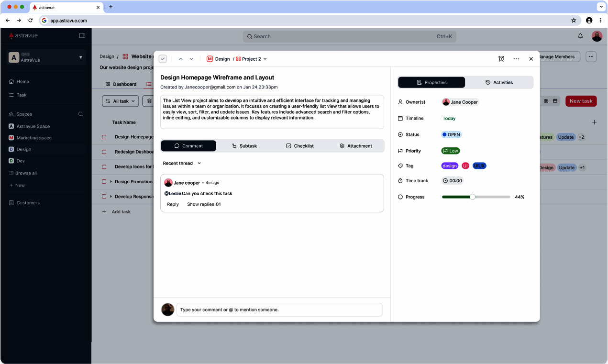Click Show replies 01
Viewport: 608px width, 364px height.
(204, 204)
